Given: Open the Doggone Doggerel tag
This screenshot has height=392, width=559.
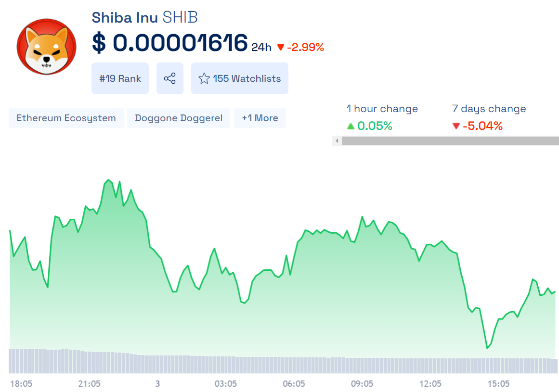Looking at the screenshot, I should pos(179,118).
